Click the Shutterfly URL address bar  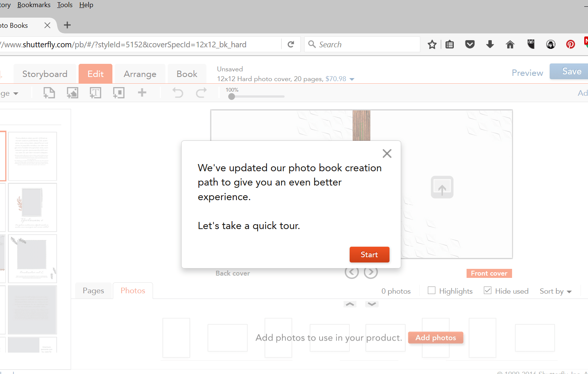coord(141,44)
